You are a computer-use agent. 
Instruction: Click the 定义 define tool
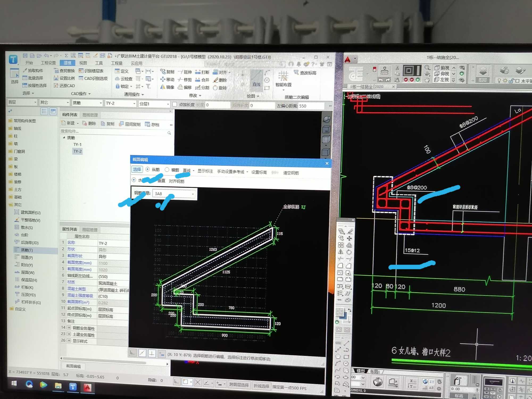coord(122,71)
